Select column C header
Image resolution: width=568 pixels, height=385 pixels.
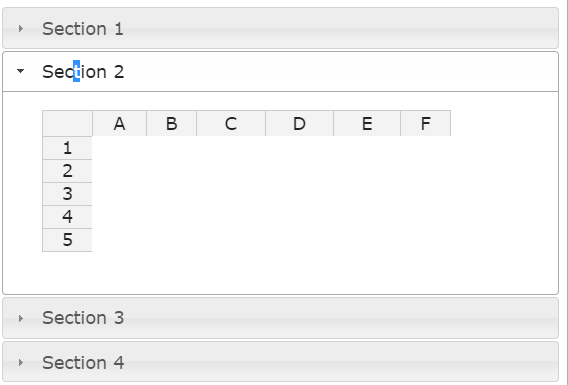[231, 124]
